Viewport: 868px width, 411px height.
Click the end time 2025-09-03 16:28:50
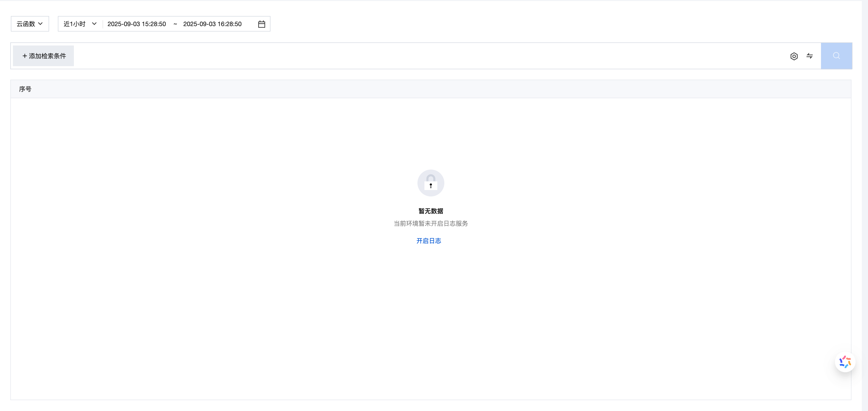click(x=212, y=24)
